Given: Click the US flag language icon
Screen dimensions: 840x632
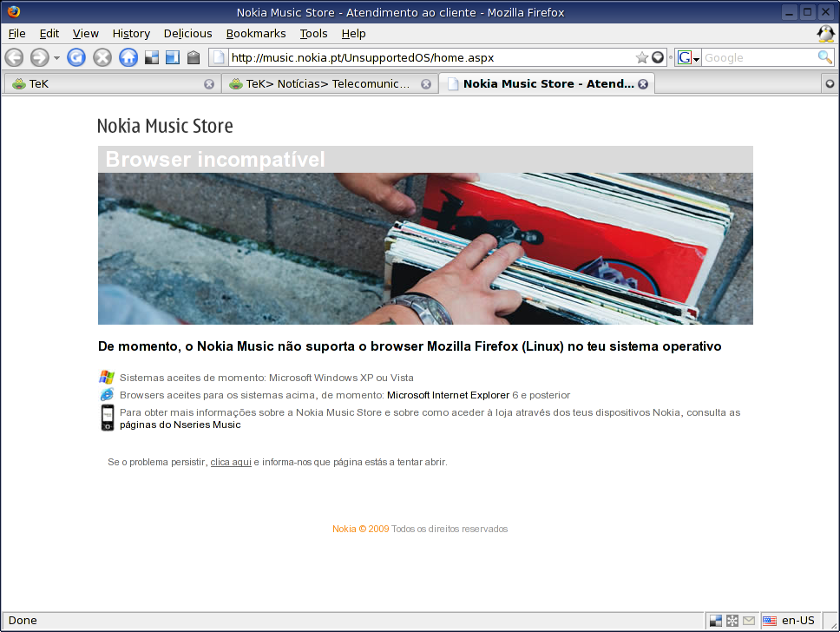Looking at the screenshot, I should pyautogui.click(x=770, y=621).
